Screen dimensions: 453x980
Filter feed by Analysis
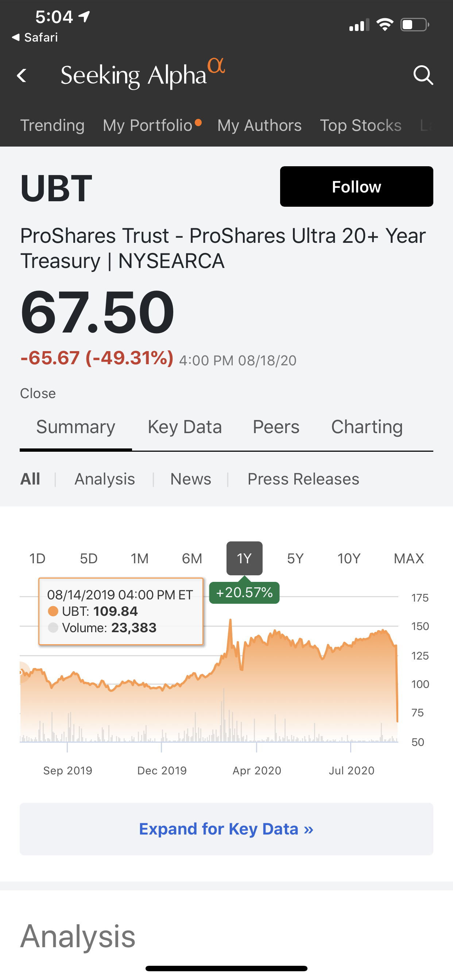tap(105, 479)
